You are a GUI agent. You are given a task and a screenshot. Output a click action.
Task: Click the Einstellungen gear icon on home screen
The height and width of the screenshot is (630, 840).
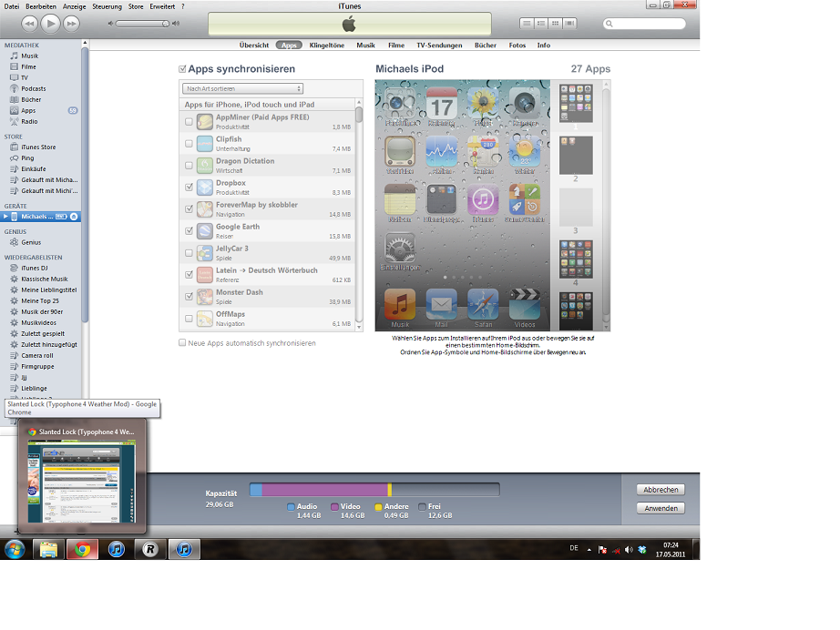pyautogui.click(x=400, y=249)
